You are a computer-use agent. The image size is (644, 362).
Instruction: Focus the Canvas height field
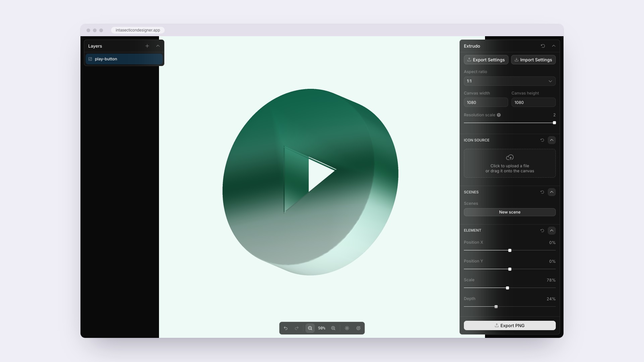[533, 102]
